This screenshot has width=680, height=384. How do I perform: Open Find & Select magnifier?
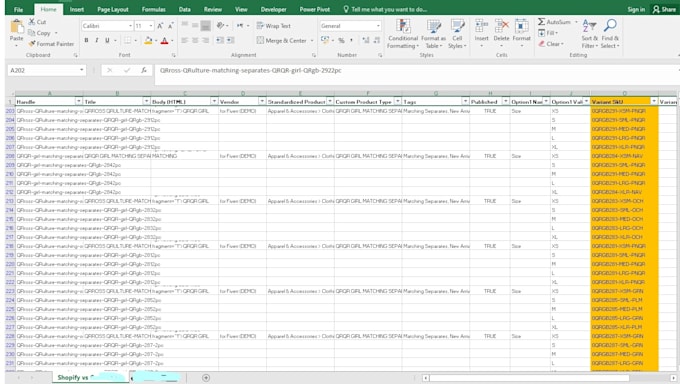point(610,34)
